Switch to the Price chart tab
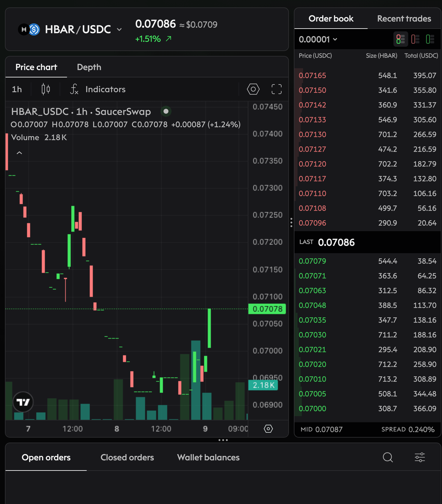The image size is (442, 504). click(36, 67)
